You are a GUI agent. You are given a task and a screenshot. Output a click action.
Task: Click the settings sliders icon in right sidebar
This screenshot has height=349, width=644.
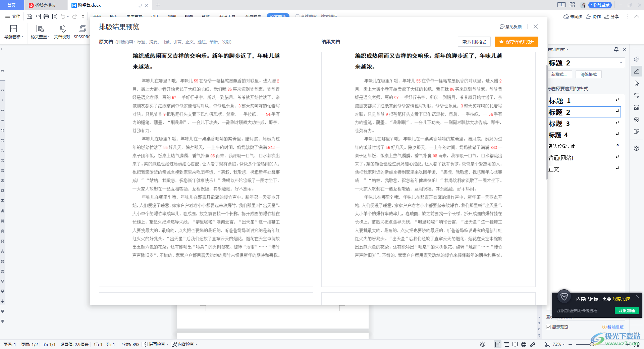(637, 95)
